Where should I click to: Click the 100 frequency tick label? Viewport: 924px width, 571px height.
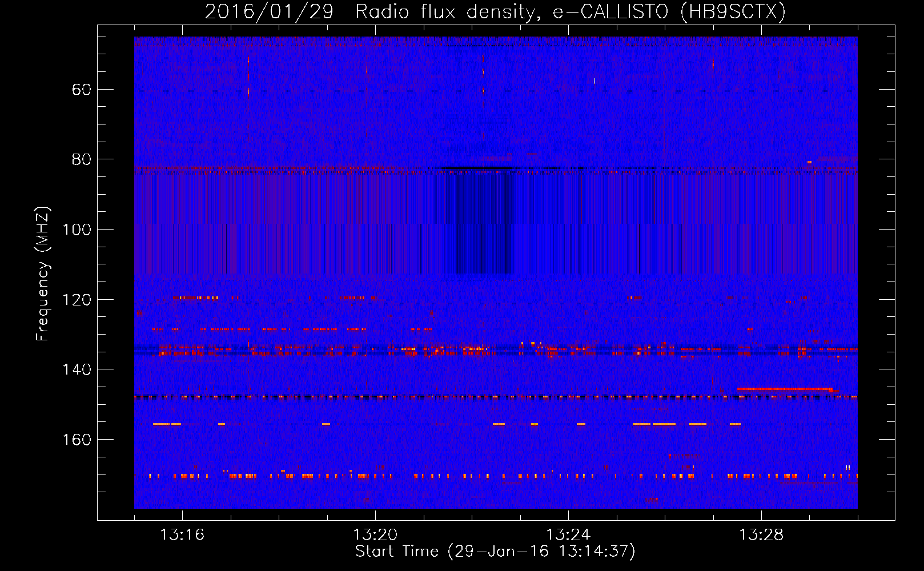tap(77, 230)
